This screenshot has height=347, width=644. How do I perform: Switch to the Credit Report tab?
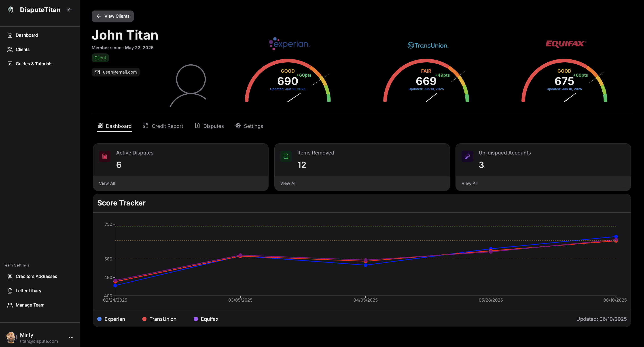click(163, 126)
